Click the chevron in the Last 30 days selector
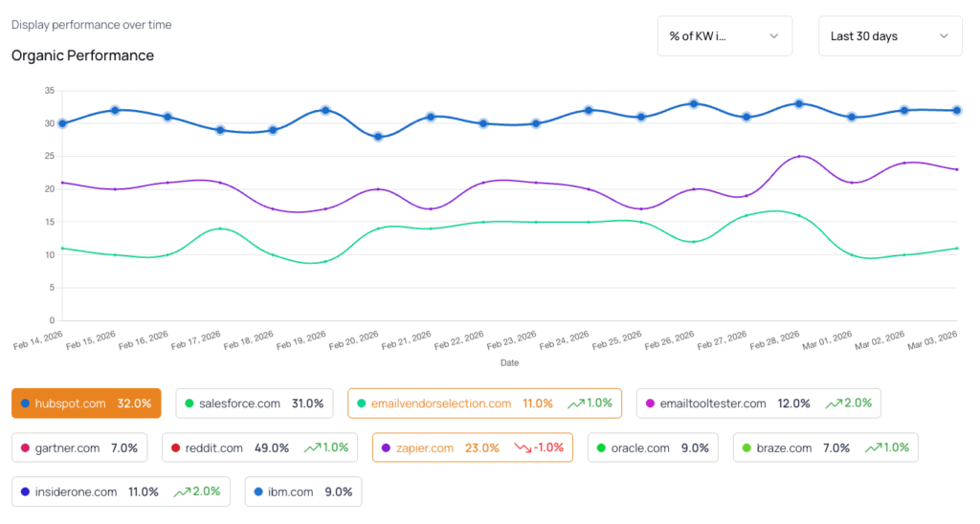The width and height of the screenshot is (980, 524). pos(944,36)
